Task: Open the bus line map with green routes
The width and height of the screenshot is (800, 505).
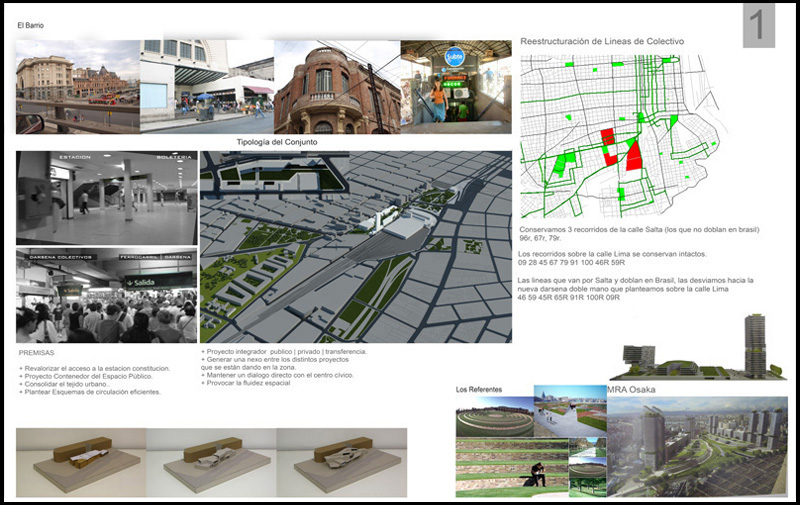Action: click(x=620, y=136)
